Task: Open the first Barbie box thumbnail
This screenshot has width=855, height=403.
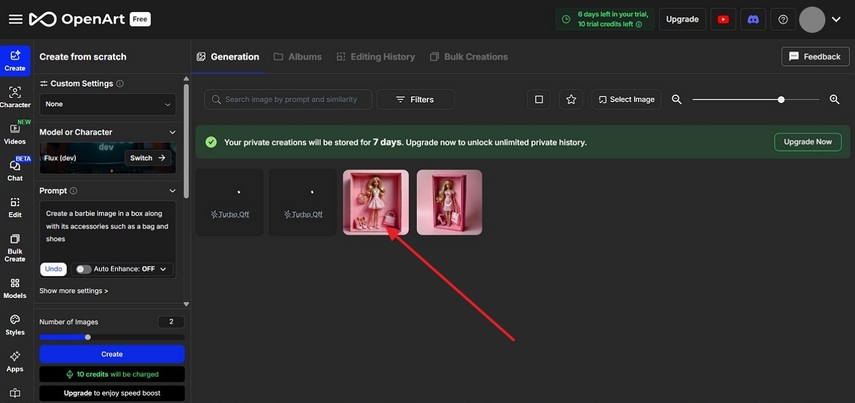Action: [376, 202]
